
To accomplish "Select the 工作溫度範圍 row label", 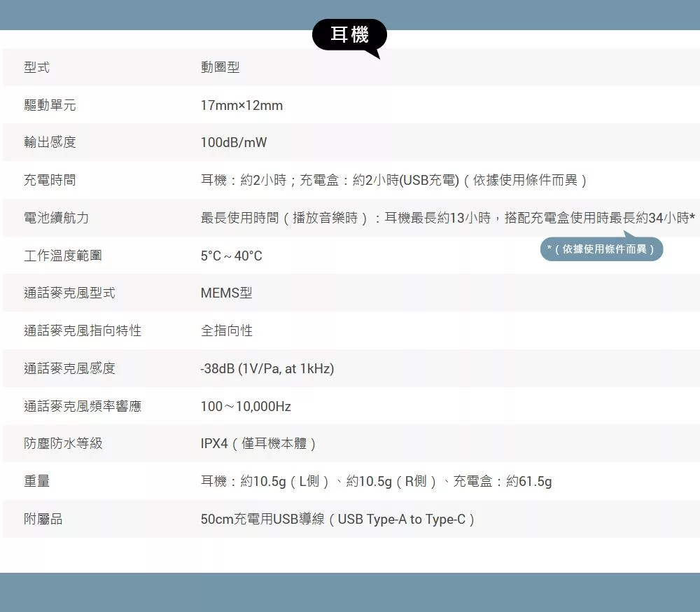I will pyautogui.click(x=62, y=256).
